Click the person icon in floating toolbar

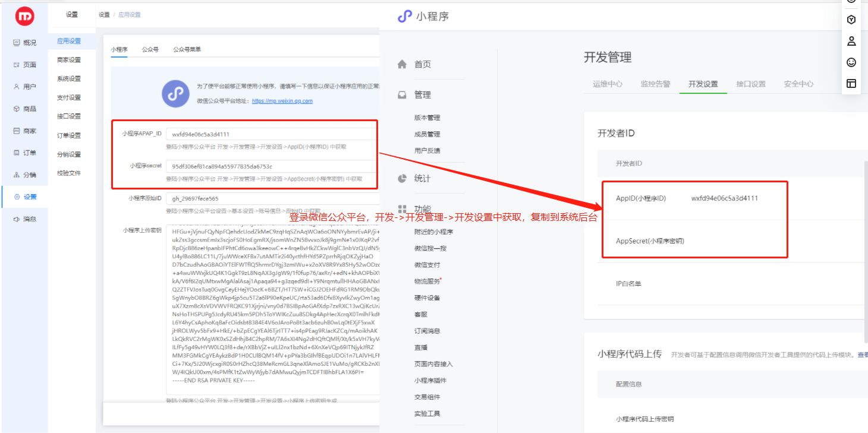click(x=851, y=41)
